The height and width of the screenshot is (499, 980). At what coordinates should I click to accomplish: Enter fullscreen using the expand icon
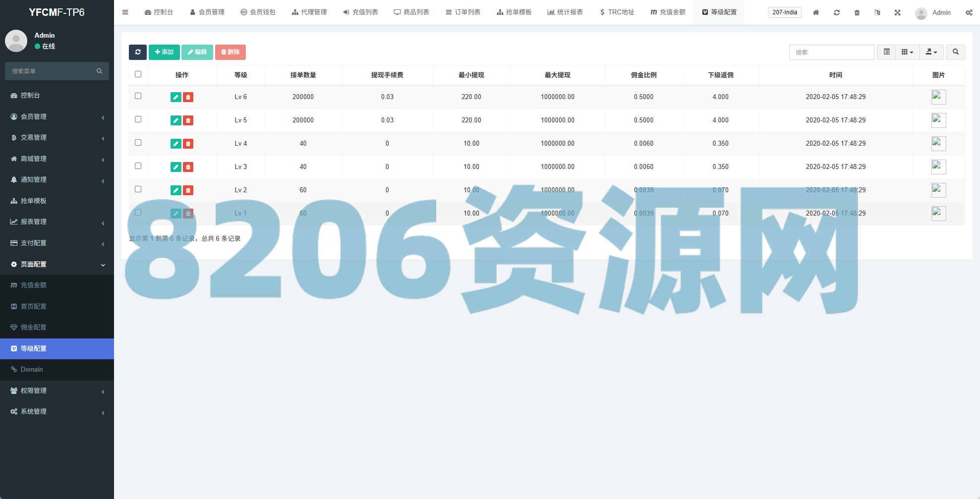[897, 12]
